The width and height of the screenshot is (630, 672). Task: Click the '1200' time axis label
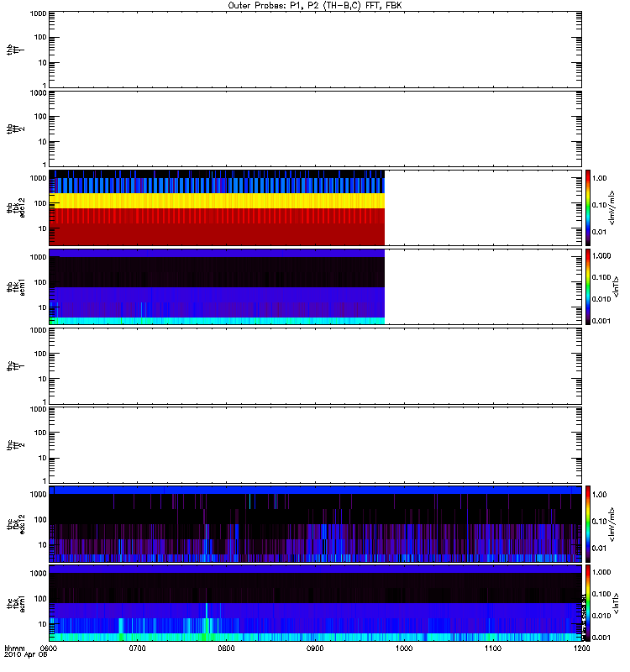(581, 648)
